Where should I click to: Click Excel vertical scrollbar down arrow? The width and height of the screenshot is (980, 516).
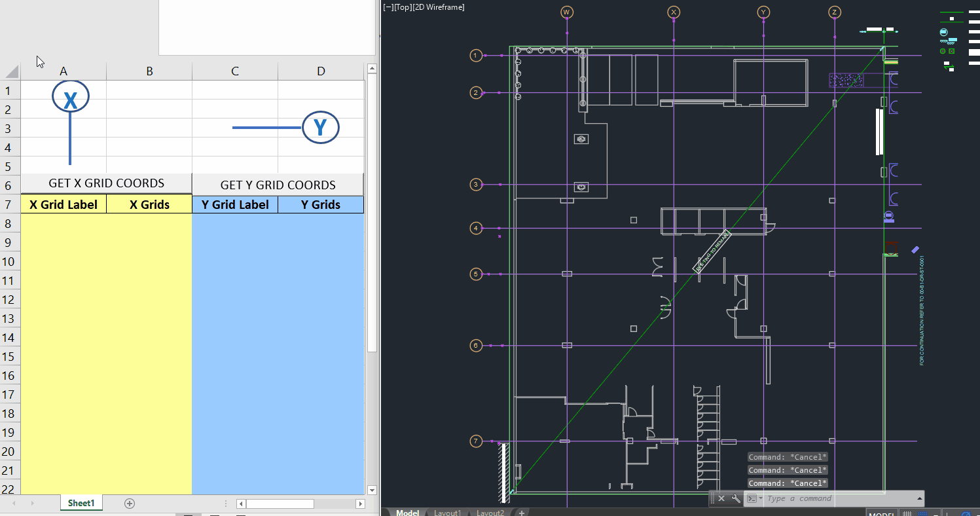(372, 490)
